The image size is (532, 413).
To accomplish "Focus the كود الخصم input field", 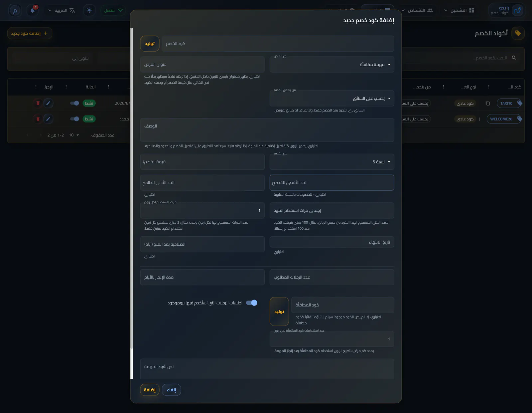I will 278,44.
